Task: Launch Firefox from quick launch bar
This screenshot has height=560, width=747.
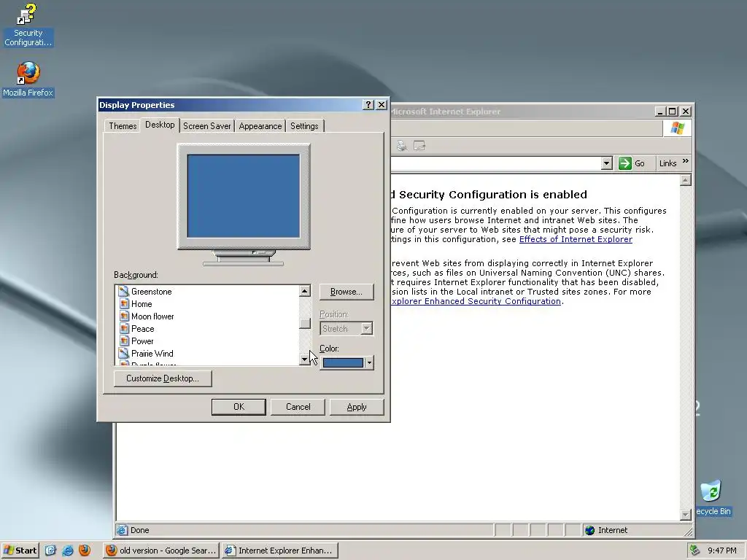Action: click(85, 550)
